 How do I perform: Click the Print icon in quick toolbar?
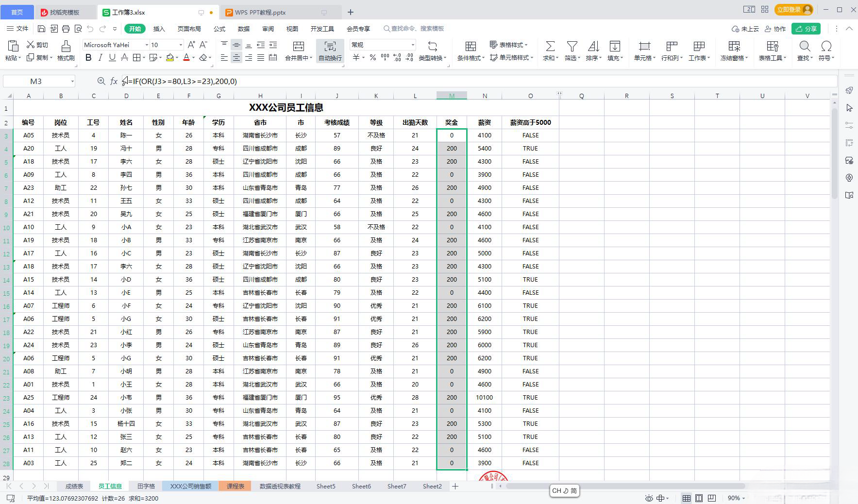[66, 29]
